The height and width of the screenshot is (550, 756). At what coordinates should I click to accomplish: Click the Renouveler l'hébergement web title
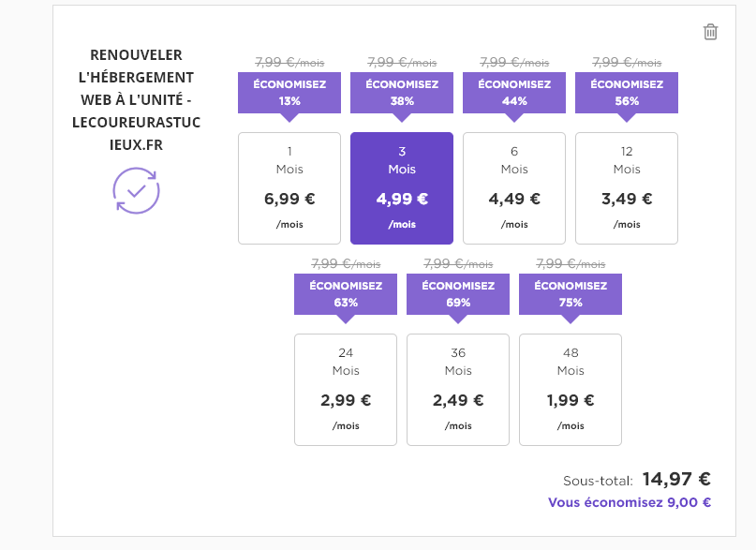tap(137, 99)
